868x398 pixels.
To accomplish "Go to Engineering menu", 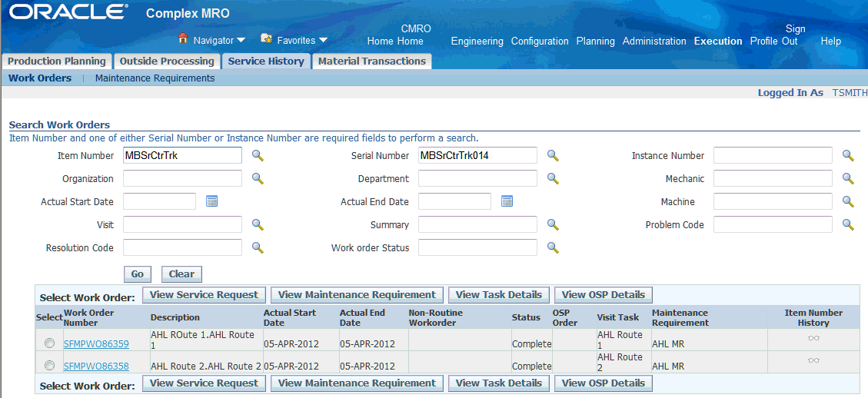I will pos(477,41).
